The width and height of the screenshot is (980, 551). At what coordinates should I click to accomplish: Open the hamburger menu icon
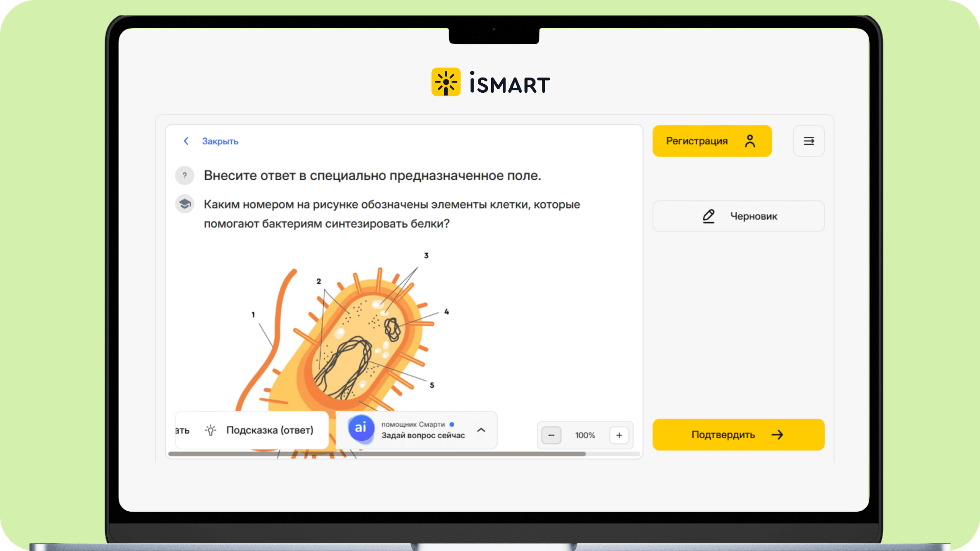tap(808, 141)
